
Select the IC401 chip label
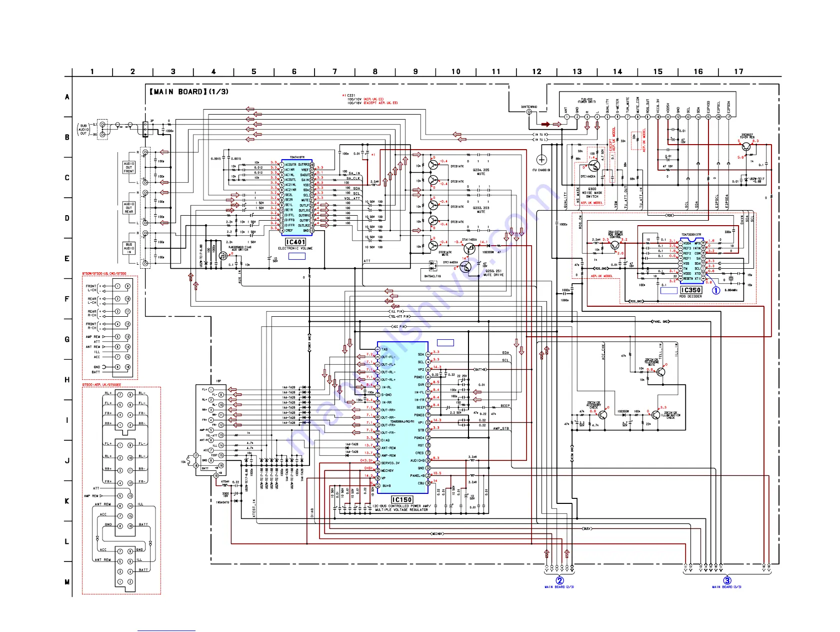[x=295, y=242]
